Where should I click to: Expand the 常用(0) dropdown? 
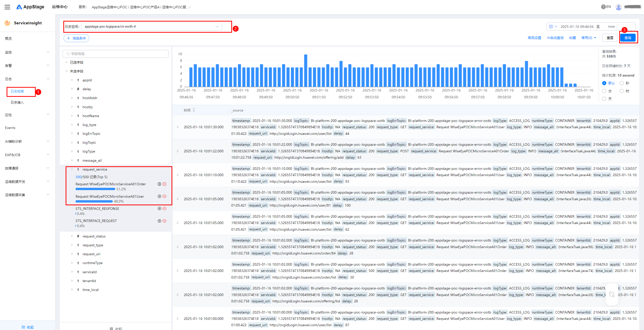(x=589, y=38)
